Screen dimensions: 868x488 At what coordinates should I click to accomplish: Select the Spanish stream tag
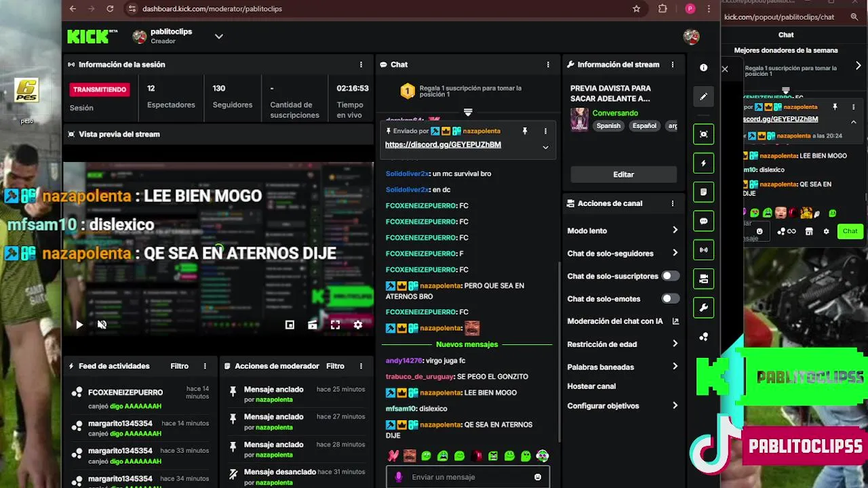tap(608, 126)
